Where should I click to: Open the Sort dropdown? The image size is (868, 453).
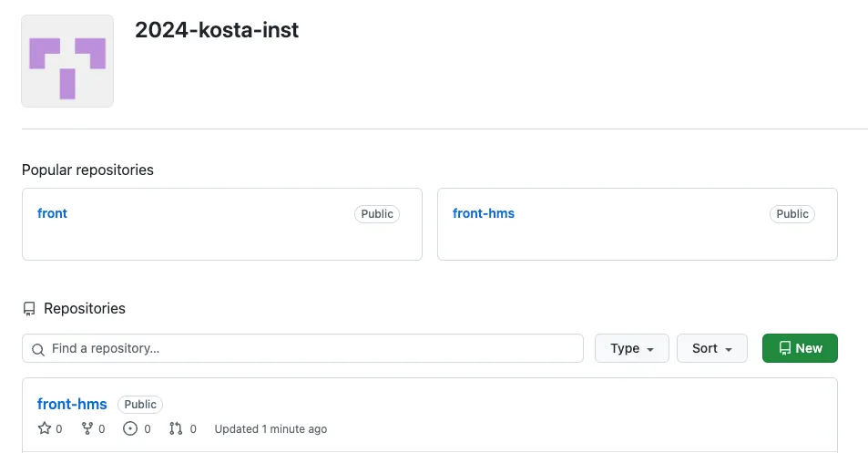711,348
